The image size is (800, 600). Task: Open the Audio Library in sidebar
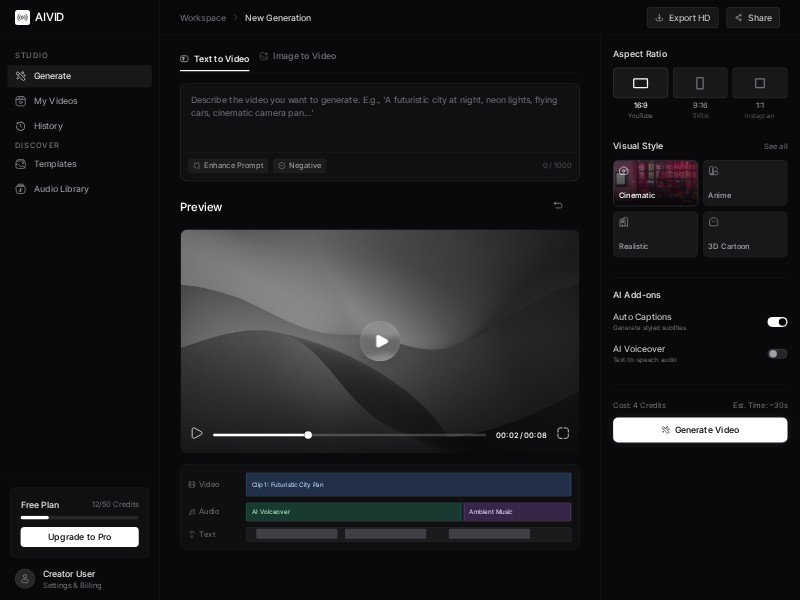pos(61,189)
